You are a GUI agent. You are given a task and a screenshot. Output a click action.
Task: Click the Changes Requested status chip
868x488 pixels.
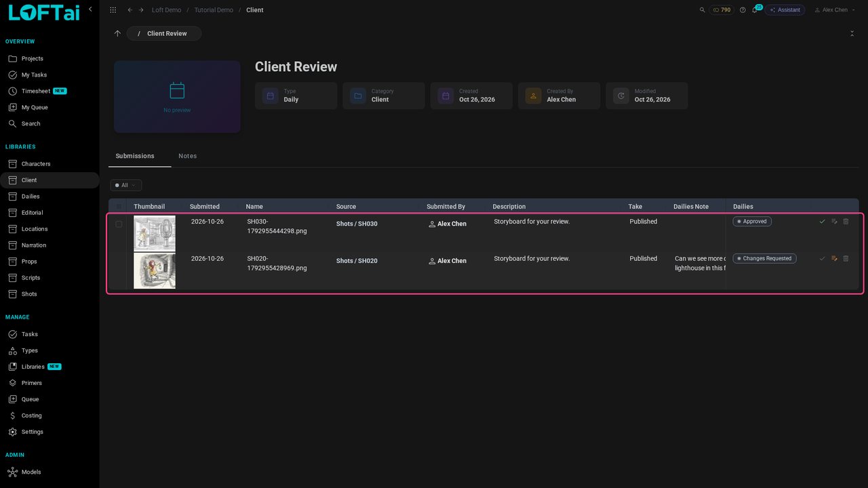click(x=764, y=258)
